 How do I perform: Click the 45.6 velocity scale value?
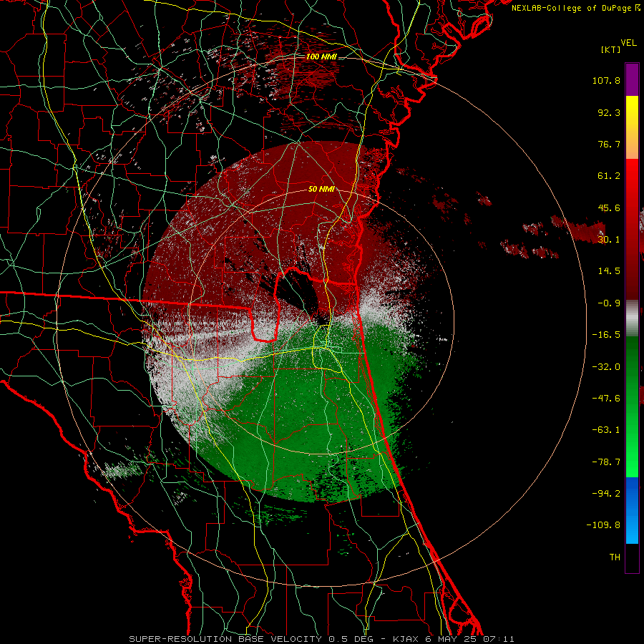[609, 208]
